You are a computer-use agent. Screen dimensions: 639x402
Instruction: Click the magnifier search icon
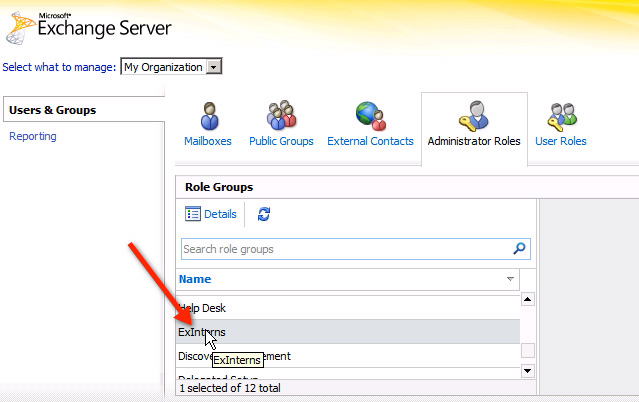pos(519,249)
